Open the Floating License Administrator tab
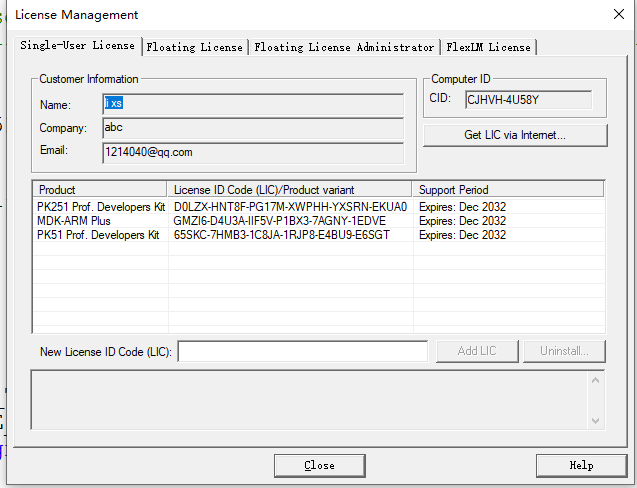637x488 pixels. (344, 47)
